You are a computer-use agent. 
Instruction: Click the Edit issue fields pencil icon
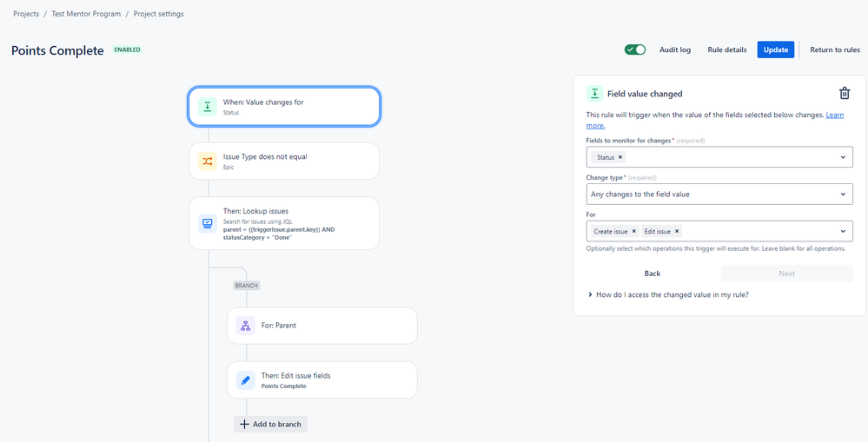245,380
